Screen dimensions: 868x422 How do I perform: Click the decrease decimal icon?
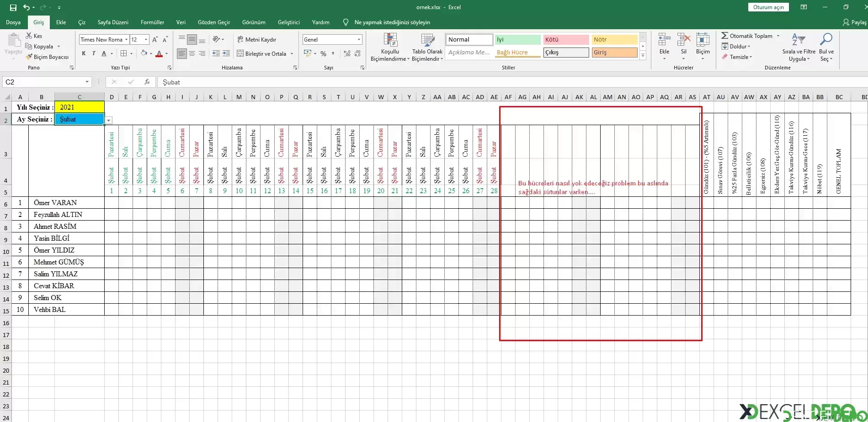click(357, 53)
